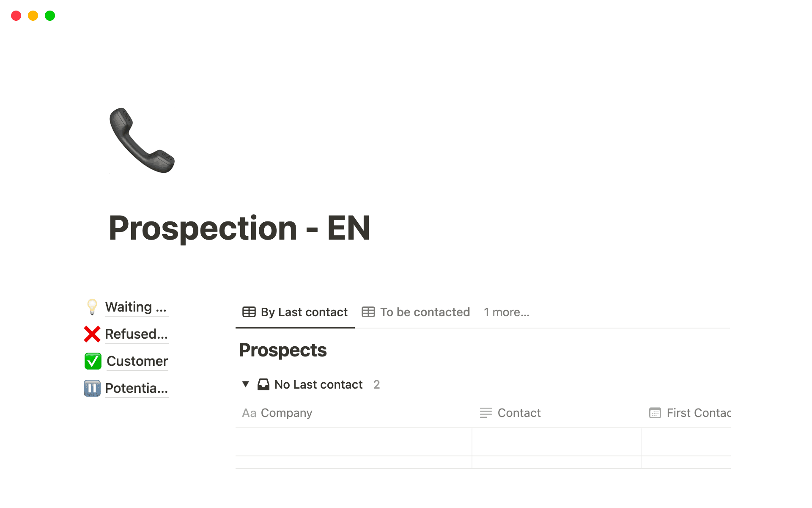Open the 1 more... views list
The width and height of the screenshot is (812, 508).
coord(506,312)
